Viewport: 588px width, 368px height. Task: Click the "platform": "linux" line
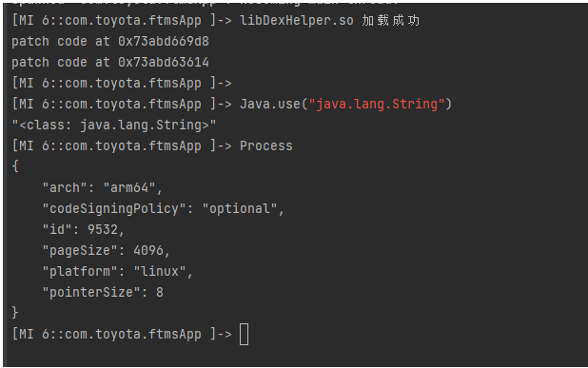(117, 271)
